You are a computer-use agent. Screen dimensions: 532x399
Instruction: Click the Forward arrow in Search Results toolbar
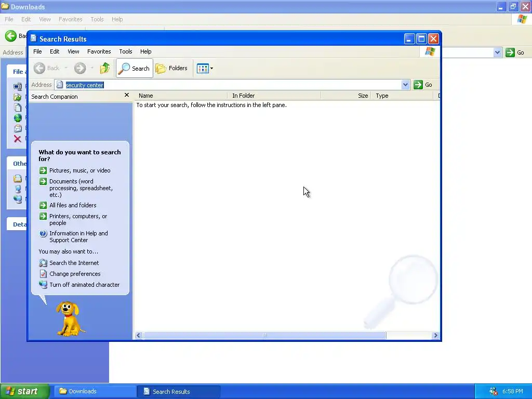[80, 68]
